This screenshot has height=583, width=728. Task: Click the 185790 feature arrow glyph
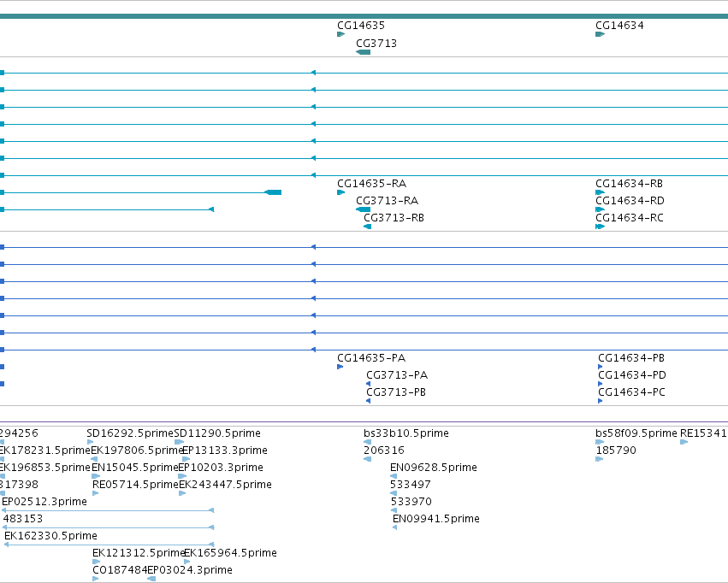pos(599,459)
